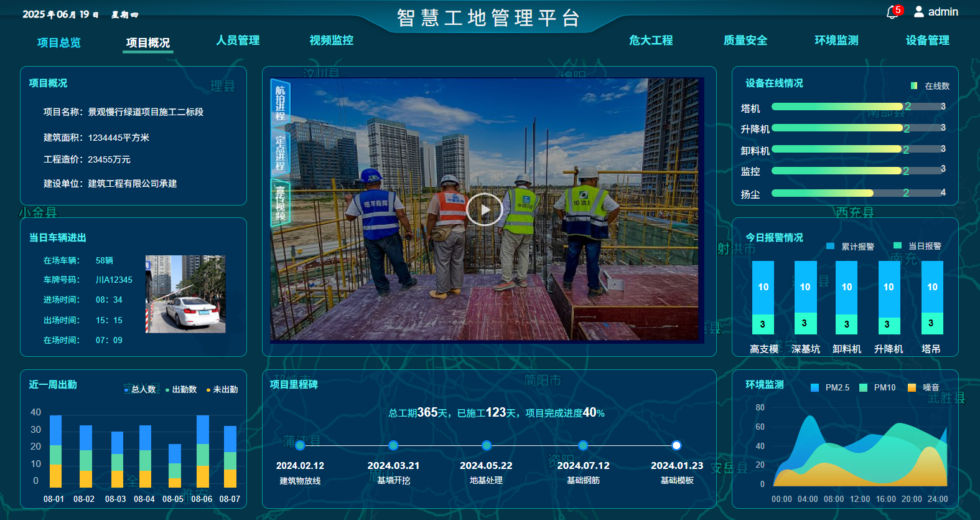Image resolution: width=980 pixels, height=520 pixels.
Task: Open the 设备管理 page
Action: 927,40
